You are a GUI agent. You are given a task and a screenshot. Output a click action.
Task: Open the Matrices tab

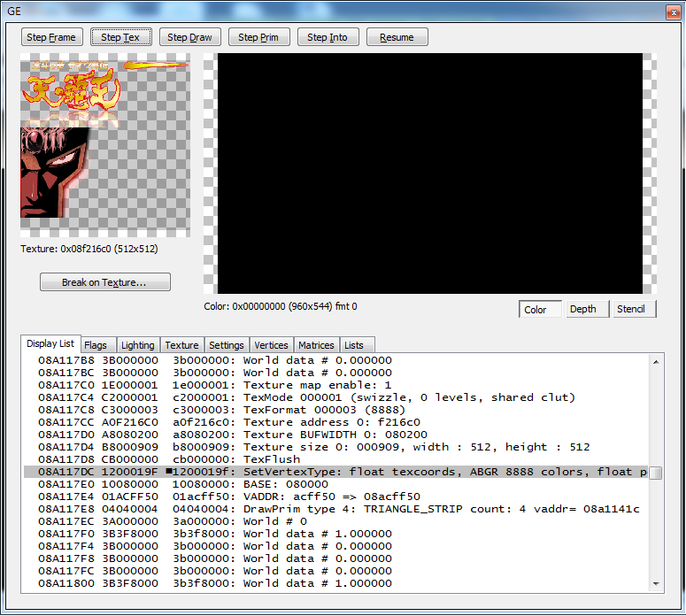[316, 345]
